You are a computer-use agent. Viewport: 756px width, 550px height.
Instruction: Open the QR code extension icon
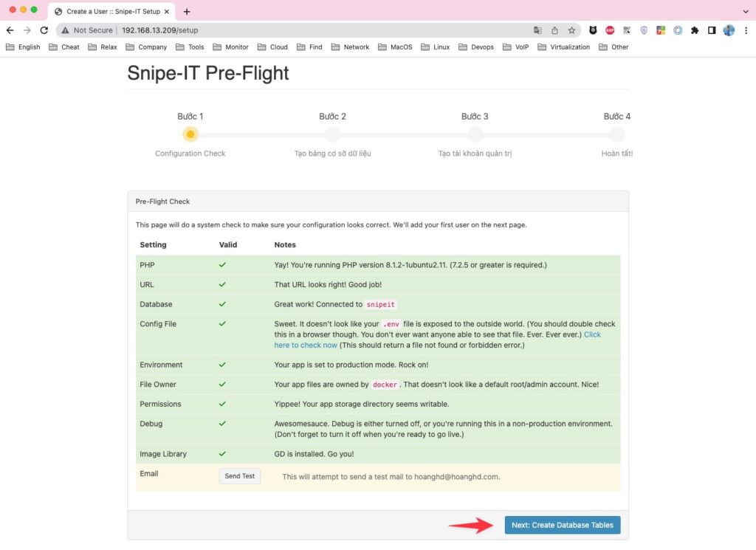click(626, 30)
